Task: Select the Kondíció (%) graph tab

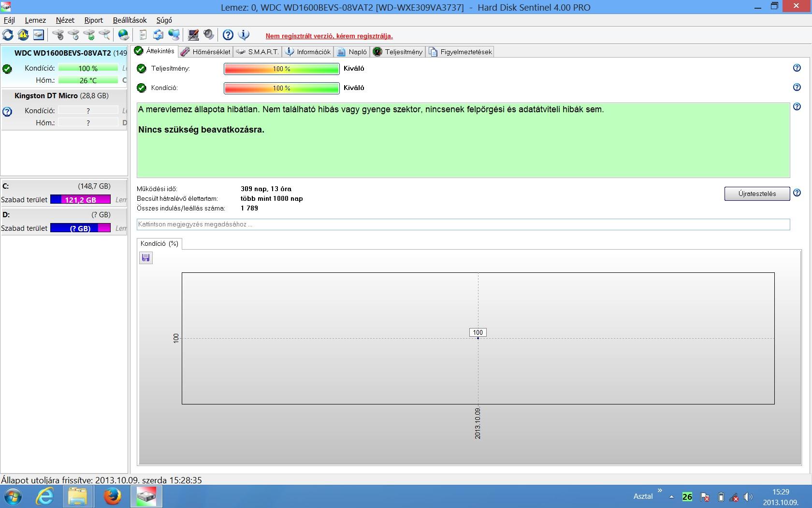Action: [159, 244]
